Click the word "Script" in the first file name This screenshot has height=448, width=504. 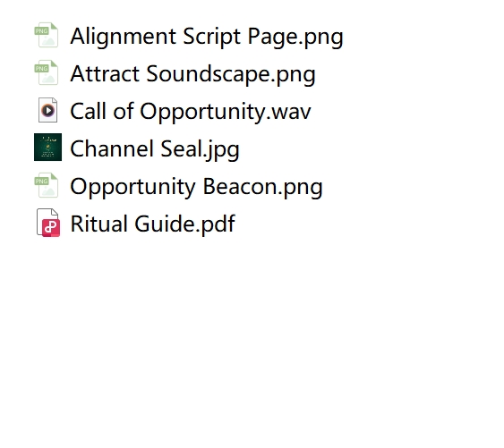212,37
